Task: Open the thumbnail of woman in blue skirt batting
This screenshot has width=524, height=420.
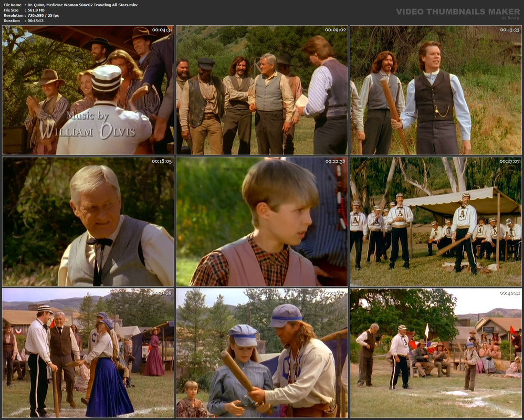Action: (88, 353)
